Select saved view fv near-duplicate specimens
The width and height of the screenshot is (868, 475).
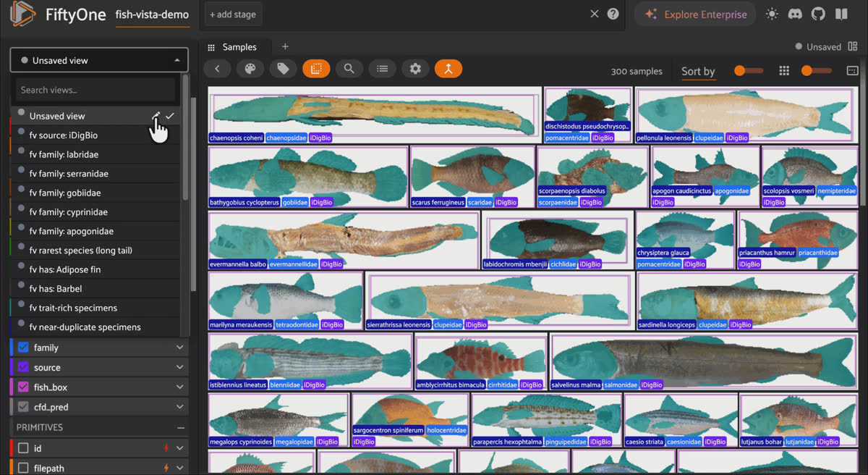95,327
